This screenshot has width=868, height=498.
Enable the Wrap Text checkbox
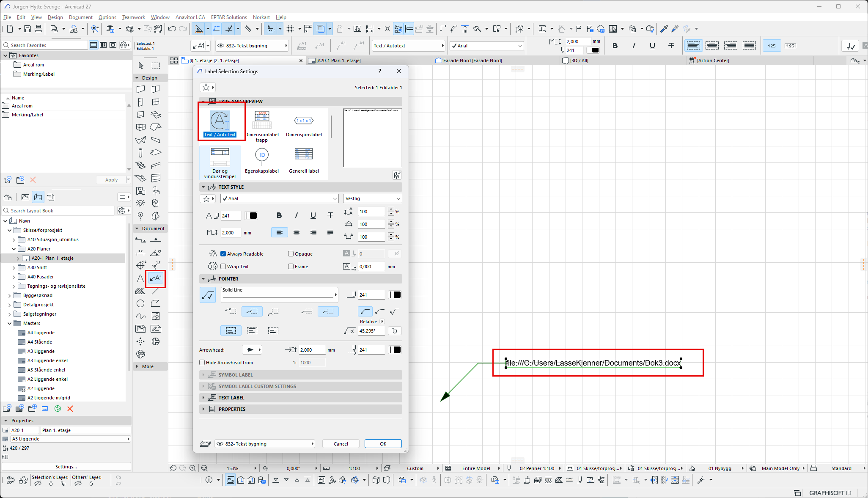223,267
